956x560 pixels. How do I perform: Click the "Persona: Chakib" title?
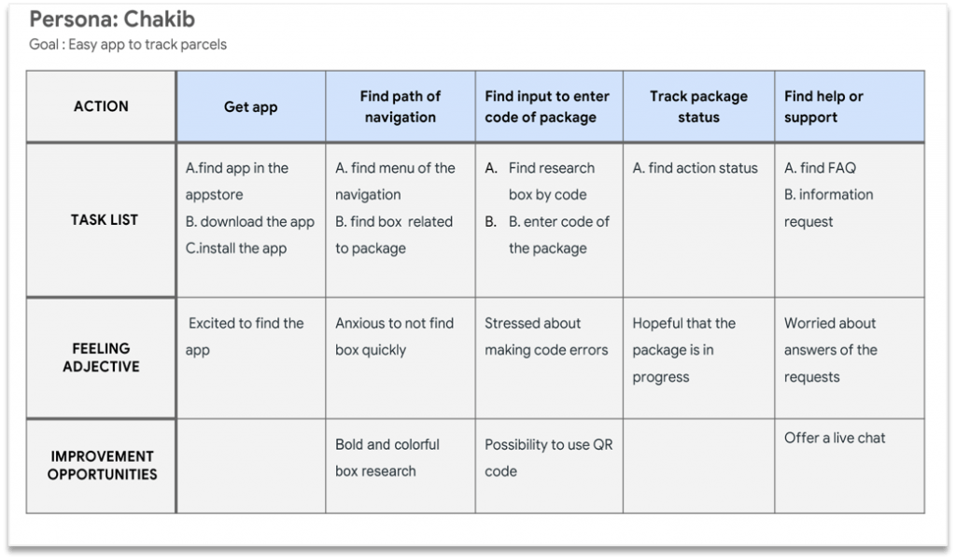pyautogui.click(x=113, y=20)
